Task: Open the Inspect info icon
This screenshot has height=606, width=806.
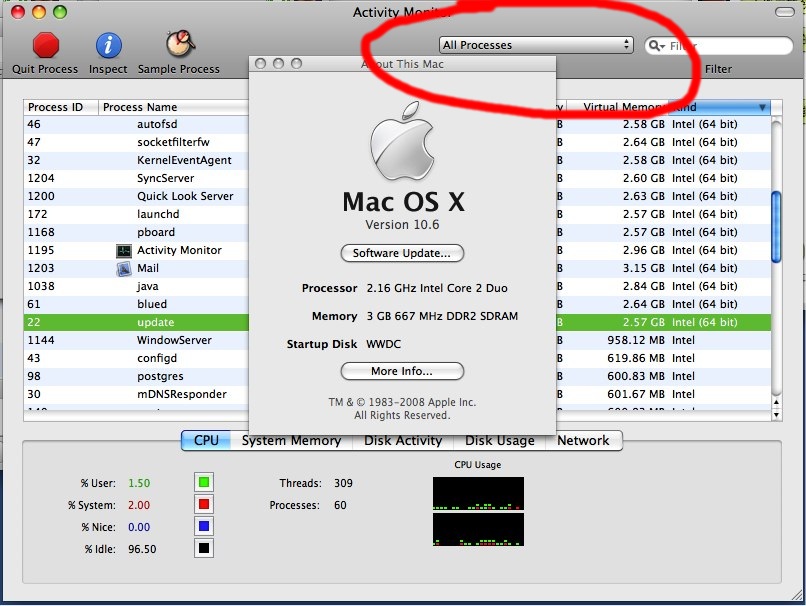Action: [108, 45]
